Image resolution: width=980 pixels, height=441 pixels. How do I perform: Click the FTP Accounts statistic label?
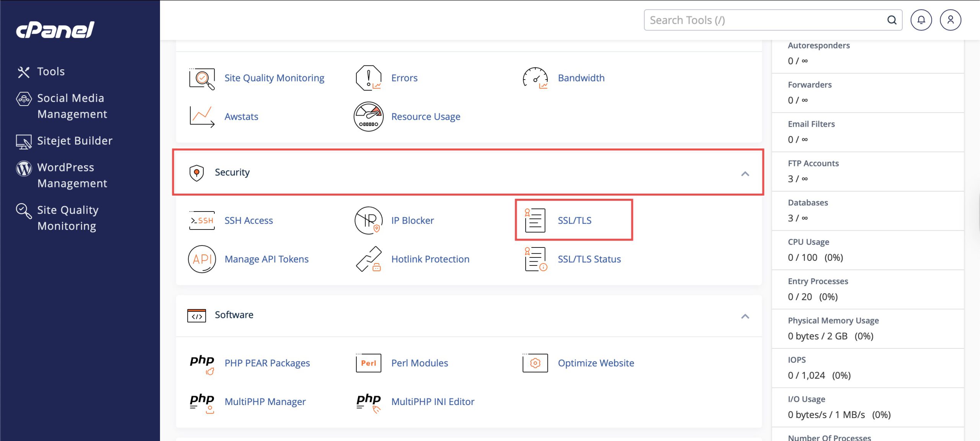[813, 164]
